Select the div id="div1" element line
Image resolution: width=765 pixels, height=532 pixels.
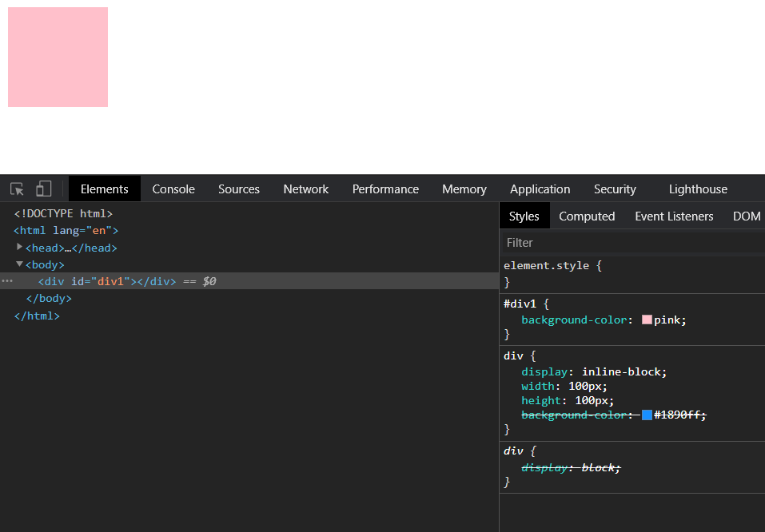pyautogui.click(x=107, y=281)
